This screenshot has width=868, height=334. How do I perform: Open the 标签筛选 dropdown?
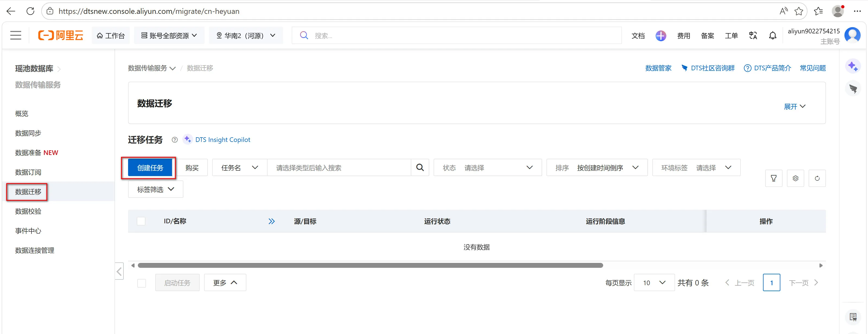(x=155, y=189)
